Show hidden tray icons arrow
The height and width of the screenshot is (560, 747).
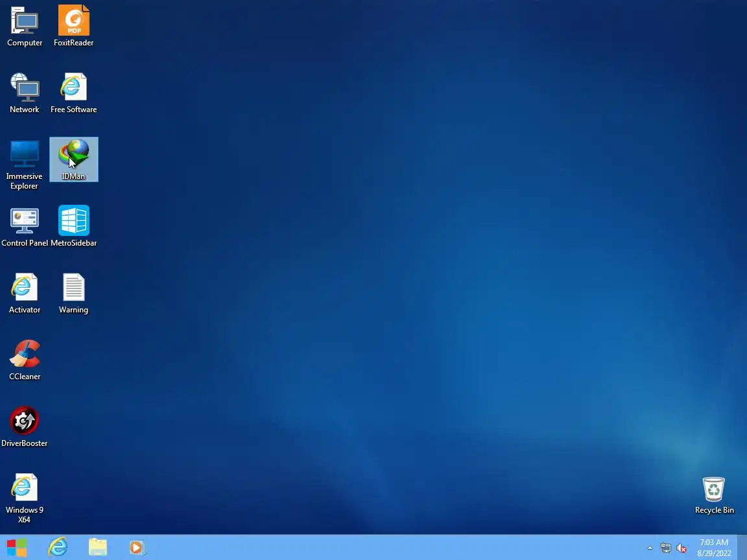[x=650, y=548]
